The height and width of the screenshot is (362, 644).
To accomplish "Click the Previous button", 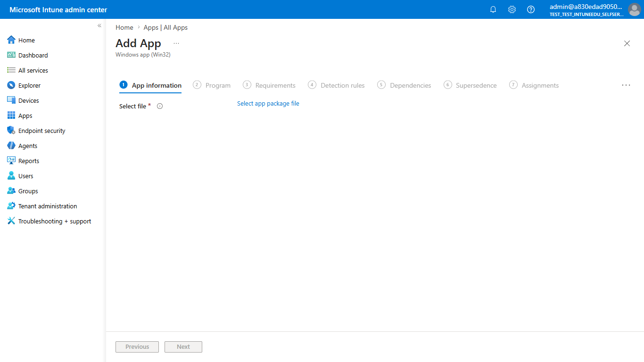I will pyautogui.click(x=137, y=347).
